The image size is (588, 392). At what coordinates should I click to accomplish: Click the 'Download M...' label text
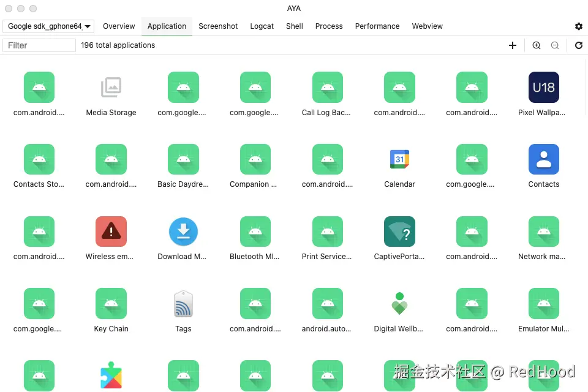(182, 257)
